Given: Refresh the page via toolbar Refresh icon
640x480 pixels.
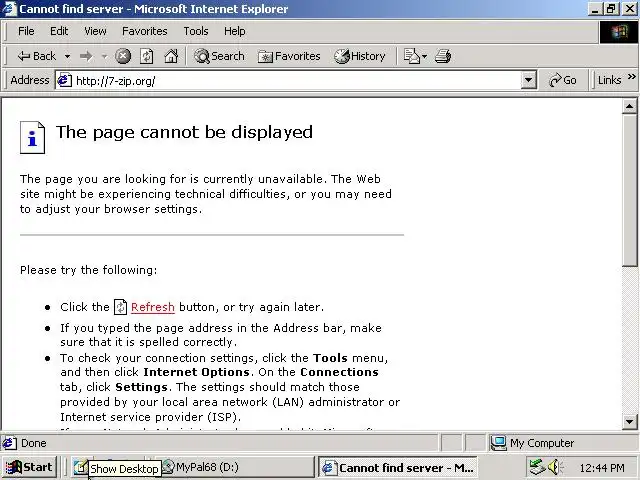Looking at the screenshot, I should click(x=147, y=56).
